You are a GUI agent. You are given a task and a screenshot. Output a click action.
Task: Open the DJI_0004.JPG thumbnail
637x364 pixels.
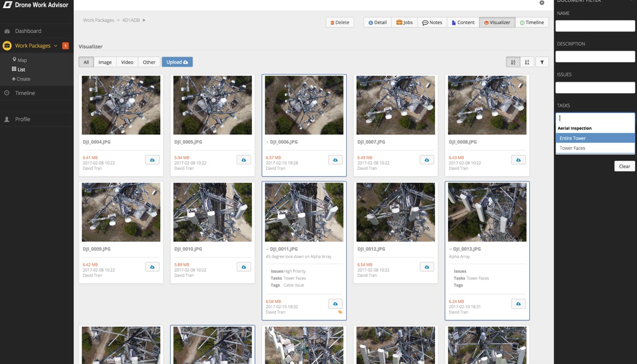[x=121, y=105]
